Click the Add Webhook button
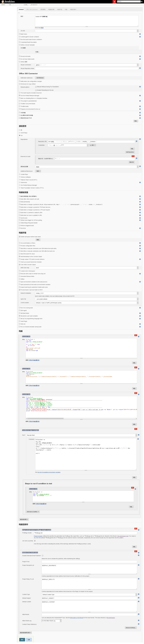 (40, 78)
